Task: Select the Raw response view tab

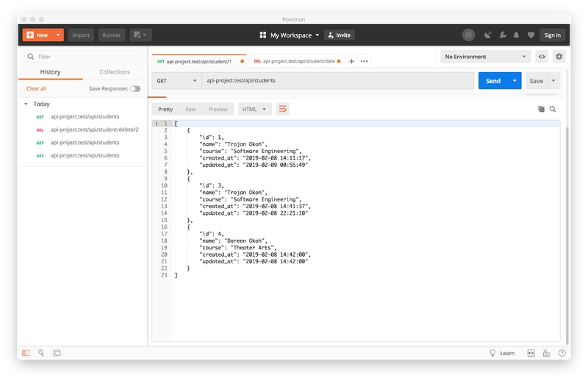Action: tap(190, 109)
